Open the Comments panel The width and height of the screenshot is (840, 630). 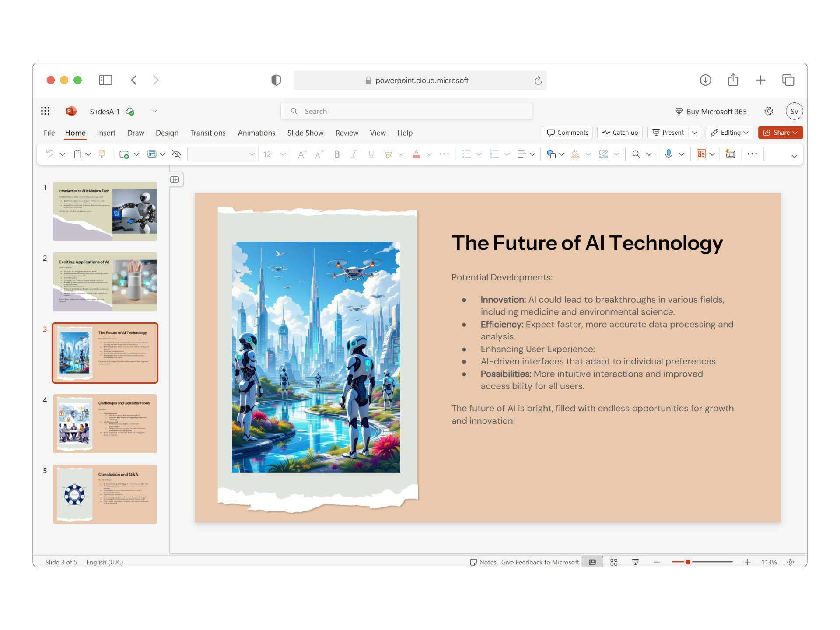[567, 133]
